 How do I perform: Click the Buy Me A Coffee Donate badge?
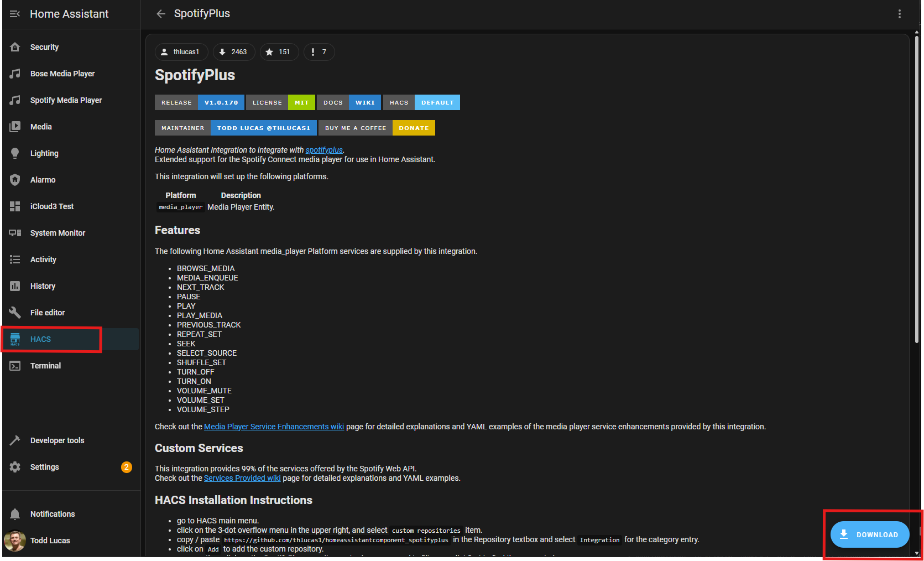[x=377, y=128]
